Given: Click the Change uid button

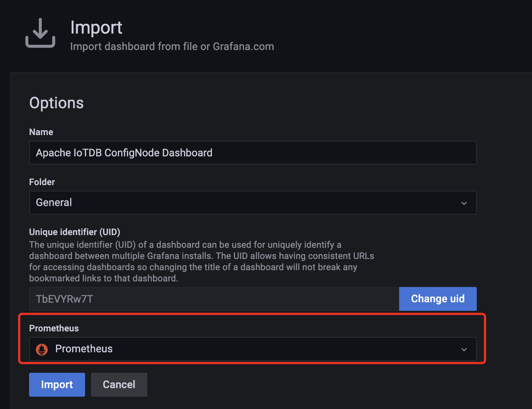Looking at the screenshot, I should click(438, 299).
